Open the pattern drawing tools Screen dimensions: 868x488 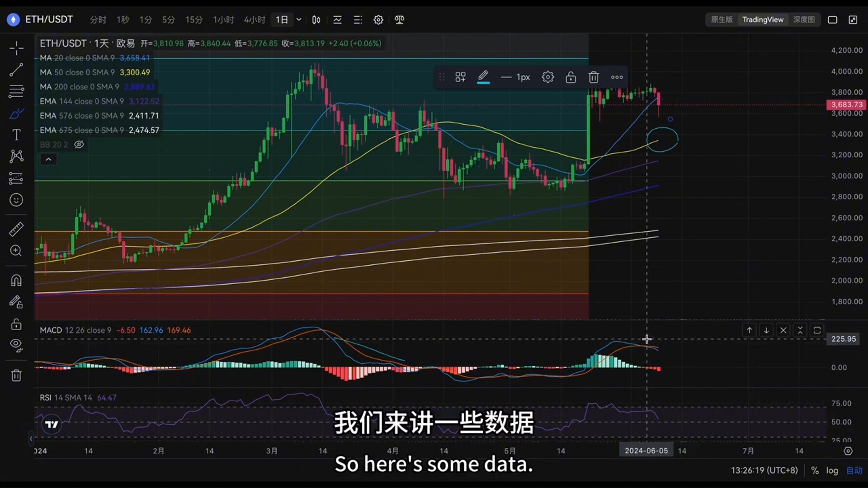[x=16, y=156]
